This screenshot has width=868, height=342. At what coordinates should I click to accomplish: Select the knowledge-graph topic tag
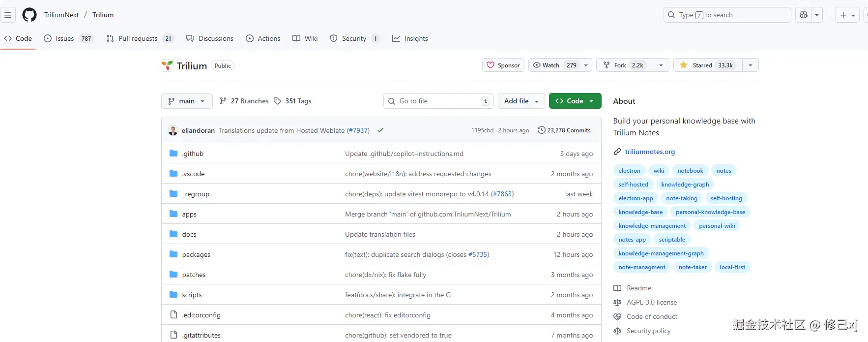coord(685,185)
